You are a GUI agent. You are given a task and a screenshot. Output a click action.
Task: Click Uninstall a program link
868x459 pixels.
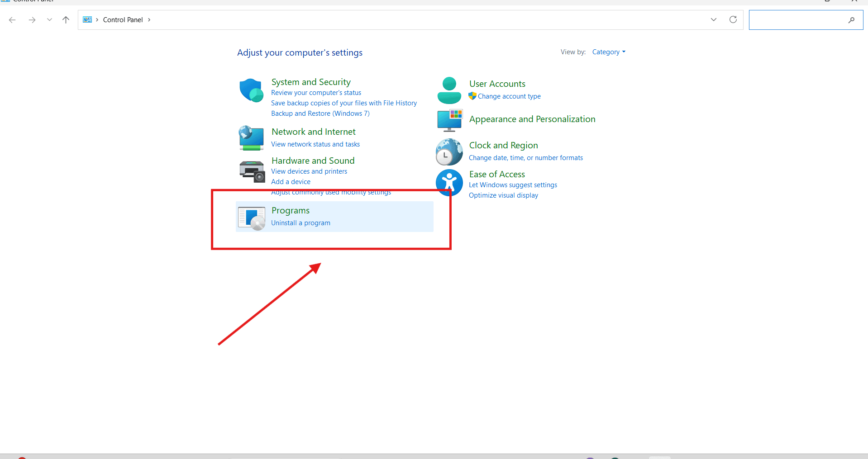coord(300,223)
